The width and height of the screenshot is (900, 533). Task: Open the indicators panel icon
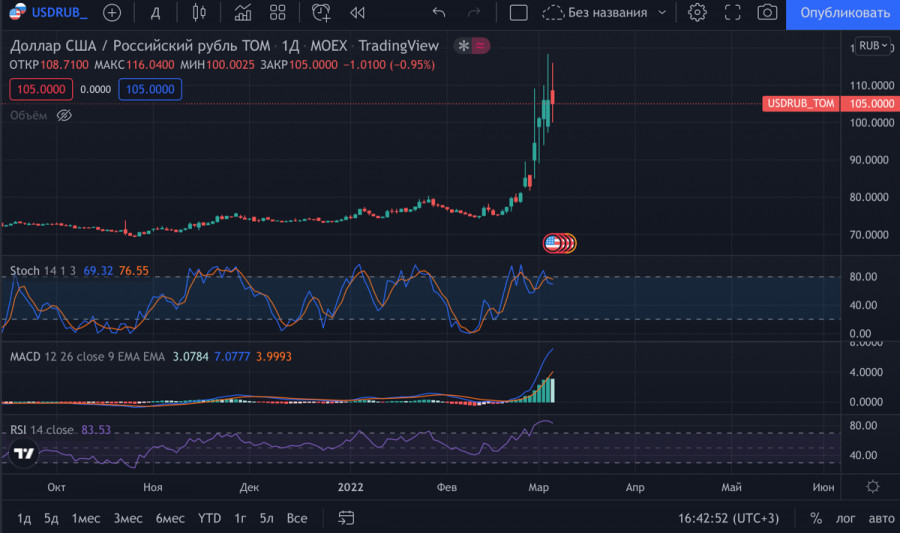[242, 13]
